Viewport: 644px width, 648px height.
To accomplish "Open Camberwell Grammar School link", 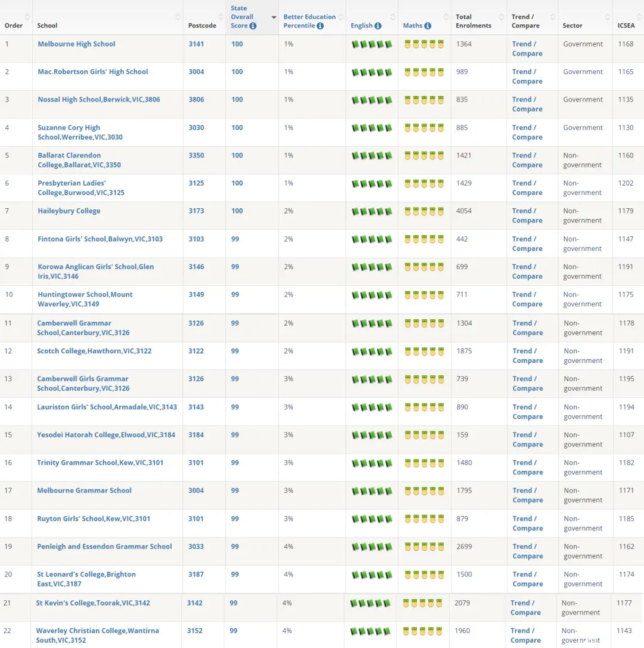I will [x=83, y=328].
